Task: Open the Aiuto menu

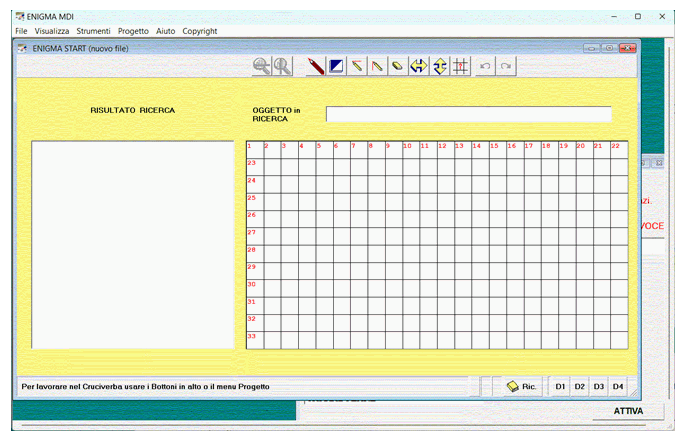Action: pyautogui.click(x=165, y=31)
